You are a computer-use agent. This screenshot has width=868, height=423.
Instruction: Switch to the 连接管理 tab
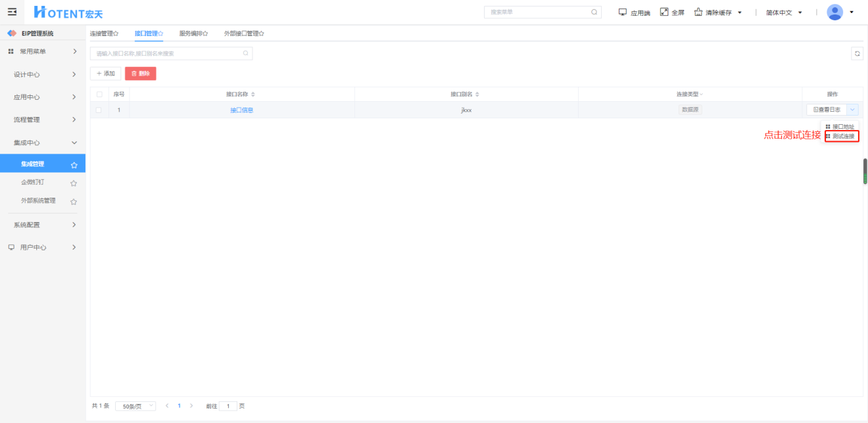click(x=104, y=33)
